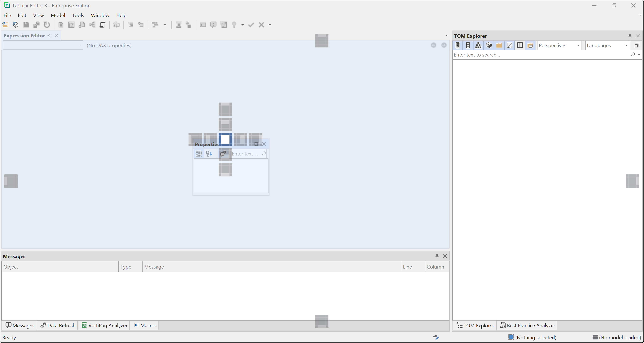Image resolution: width=644 pixels, height=343 pixels.
Task: Expand the light bulb dropdown arrow
Action: coord(243,25)
